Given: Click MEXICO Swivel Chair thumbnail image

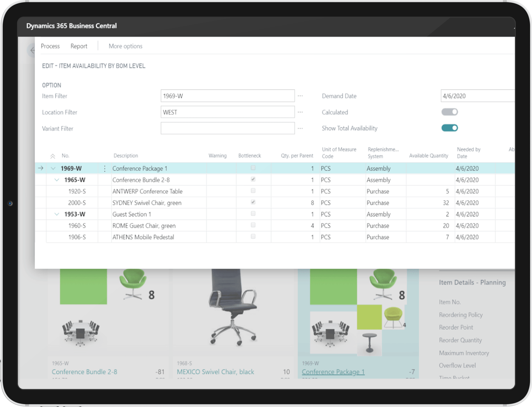Looking at the screenshot, I should 232,307.
